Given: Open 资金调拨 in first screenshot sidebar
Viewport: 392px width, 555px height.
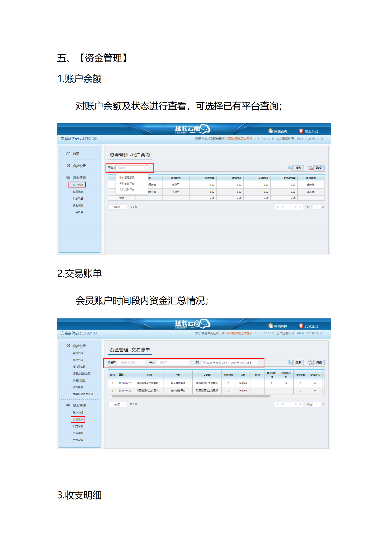Looking at the screenshot, I should [78, 205].
